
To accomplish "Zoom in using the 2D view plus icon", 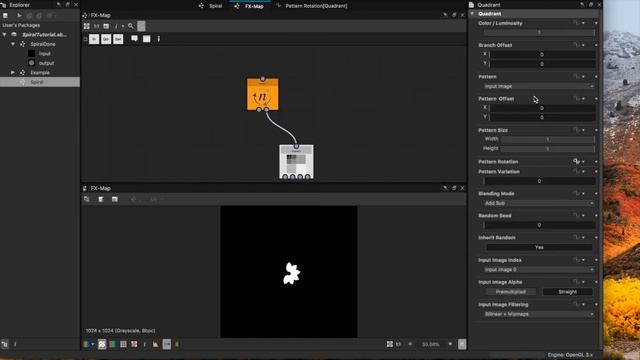I will (x=450, y=344).
